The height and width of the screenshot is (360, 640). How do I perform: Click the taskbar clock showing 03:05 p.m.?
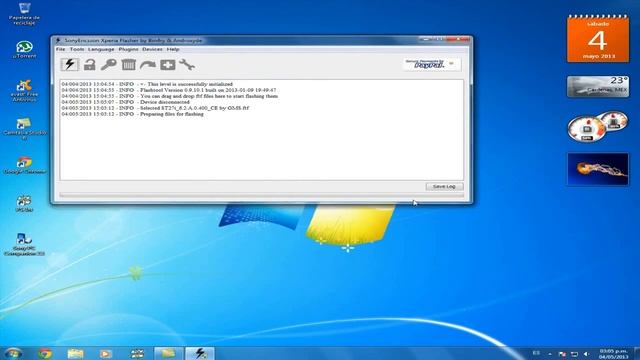pos(613,353)
